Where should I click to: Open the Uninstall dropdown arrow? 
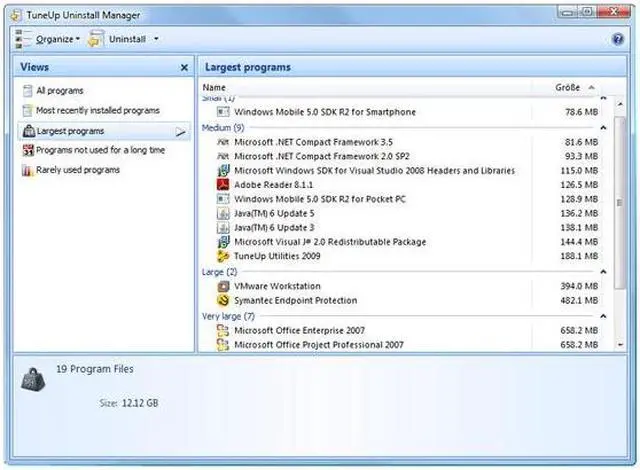[156, 39]
